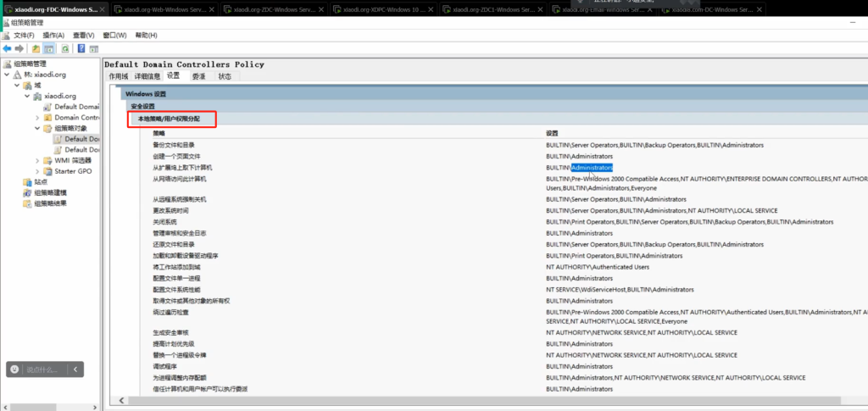The image size is (868, 411).
Task: Toggle the Show/Hide Action Pane icon
Action: tap(93, 48)
